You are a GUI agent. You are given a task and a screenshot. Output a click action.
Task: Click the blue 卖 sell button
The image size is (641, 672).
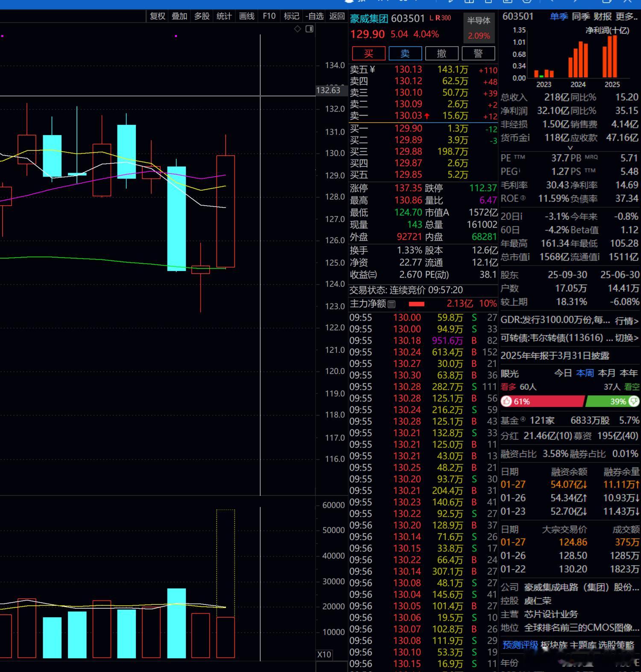(405, 53)
